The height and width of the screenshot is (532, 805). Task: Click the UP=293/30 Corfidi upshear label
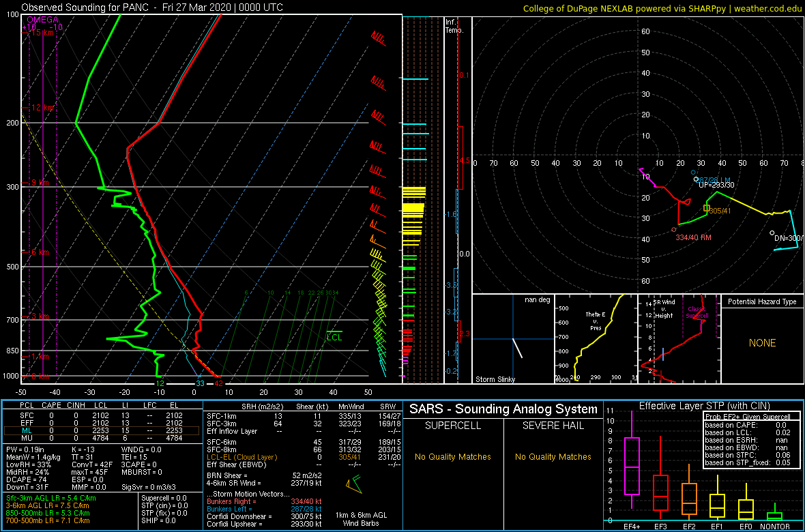click(717, 186)
